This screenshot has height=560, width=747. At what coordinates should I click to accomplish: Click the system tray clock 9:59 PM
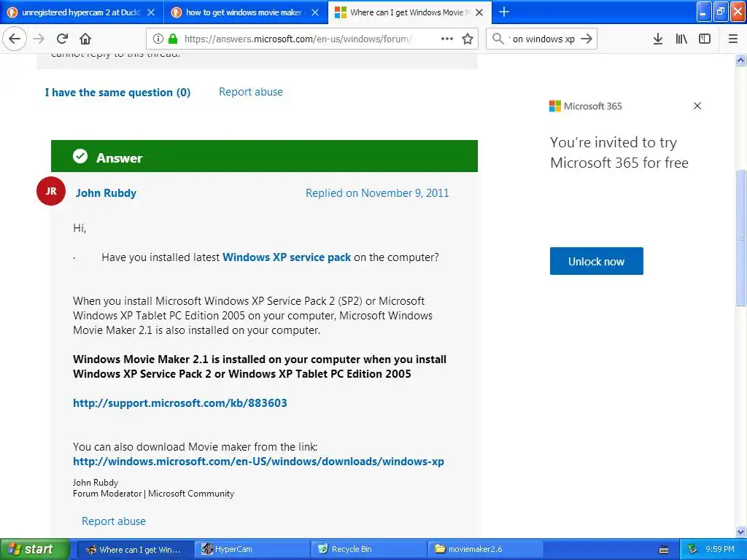click(720, 550)
